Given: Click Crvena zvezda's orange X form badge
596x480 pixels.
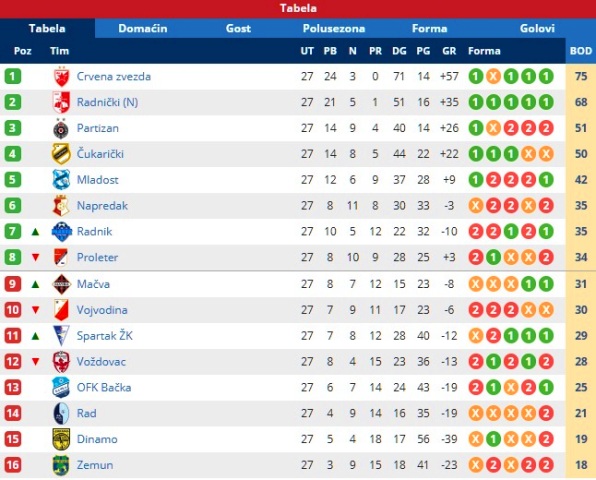Looking at the screenshot, I should point(493,76).
